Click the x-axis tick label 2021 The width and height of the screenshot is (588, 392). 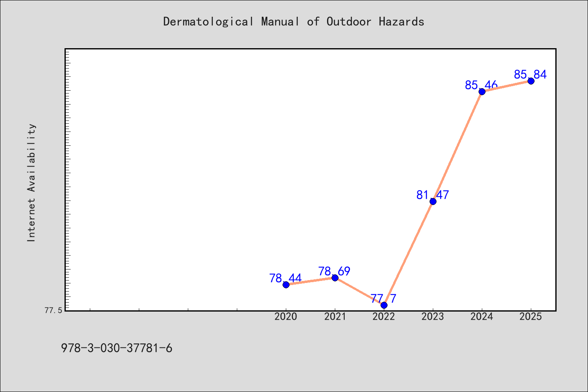pos(335,316)
